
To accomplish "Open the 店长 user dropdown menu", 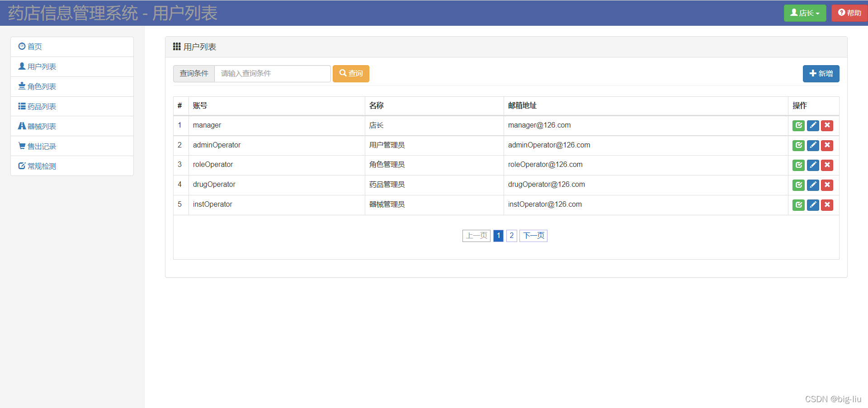I will click(x=805, y=13).
